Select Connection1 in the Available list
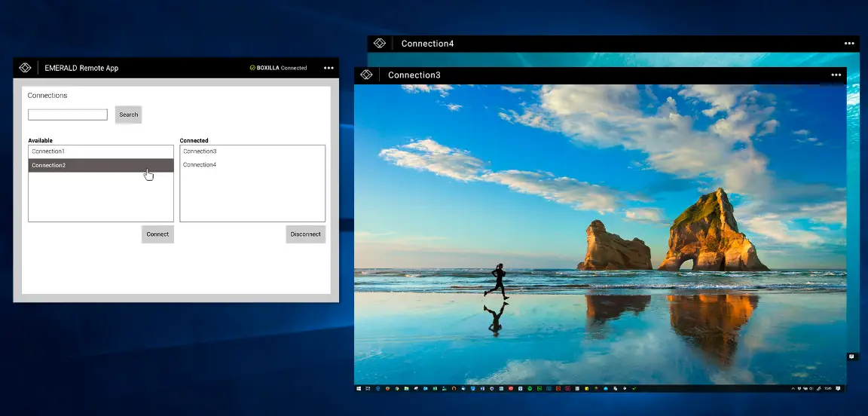Screen dimensions: 868x416 tap(101, 151)
